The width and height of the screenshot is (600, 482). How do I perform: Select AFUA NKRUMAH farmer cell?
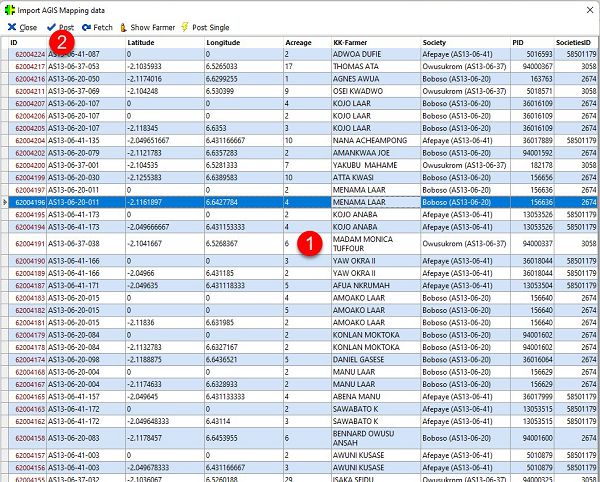[x=376, y=285]
